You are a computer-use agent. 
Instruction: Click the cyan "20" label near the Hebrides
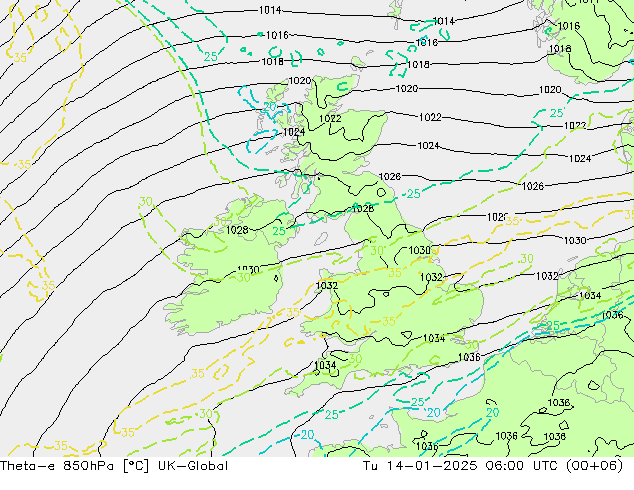point(270,107)
